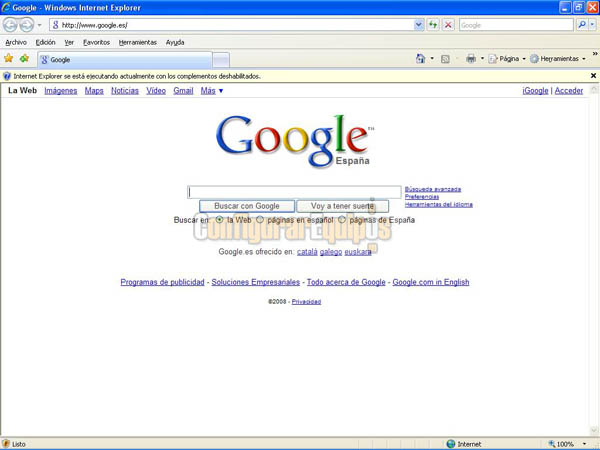Open the Imágenes link

pos(60,91)
